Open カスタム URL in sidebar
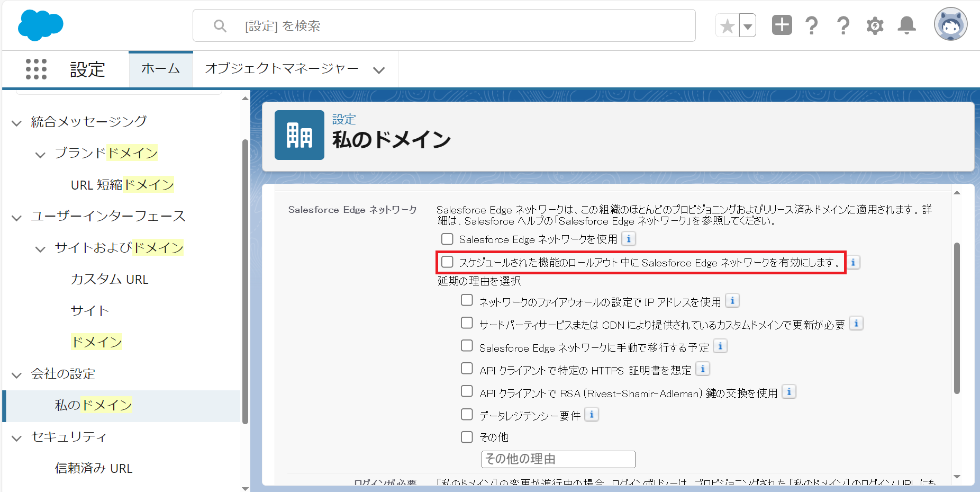This screenshot has width=980, height=492. coord(110,279)
